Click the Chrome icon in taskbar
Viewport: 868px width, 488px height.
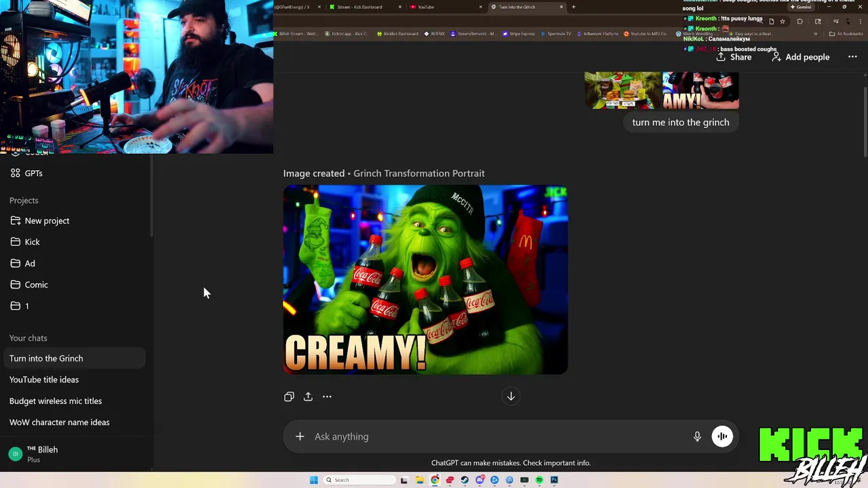click(435, 480)
